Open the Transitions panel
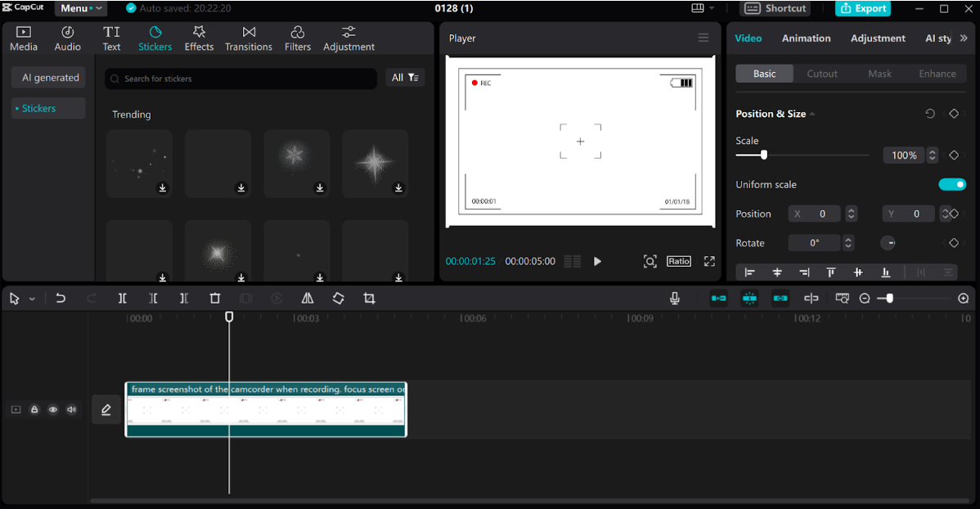980x509 pixels. [249, 38]
